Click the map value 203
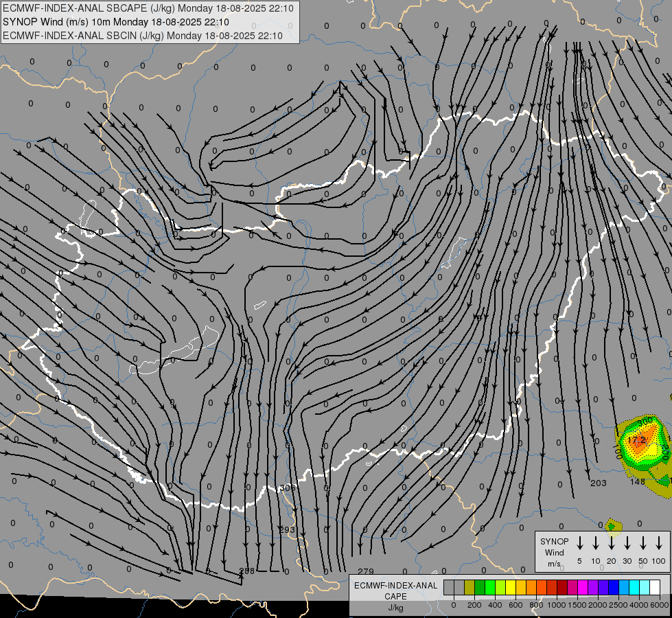Image resolution: width=672 pixels, height=618 pixels. [x=599, y=483]
